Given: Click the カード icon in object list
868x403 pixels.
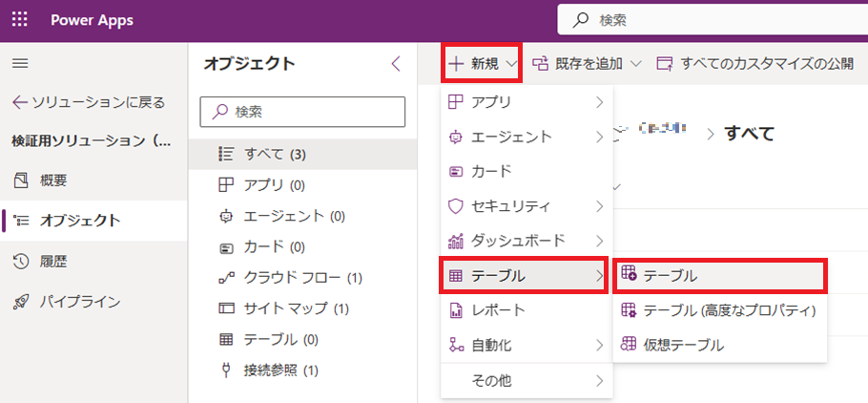Looking at the screenshot, I should (226, 246).
